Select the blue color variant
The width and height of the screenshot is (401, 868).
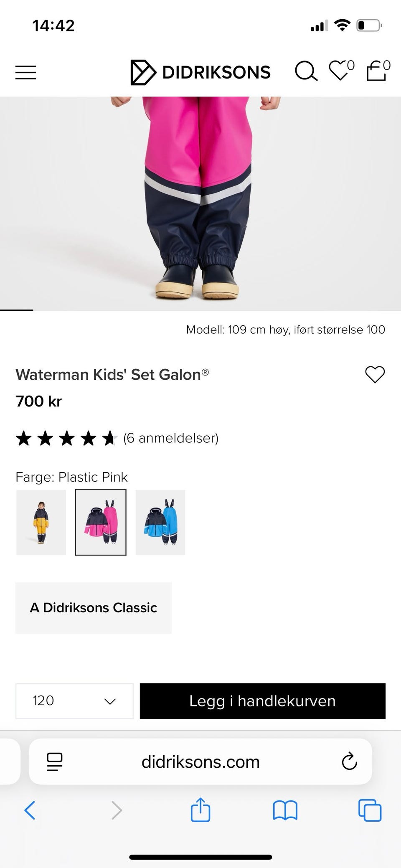tap(160, 522)
